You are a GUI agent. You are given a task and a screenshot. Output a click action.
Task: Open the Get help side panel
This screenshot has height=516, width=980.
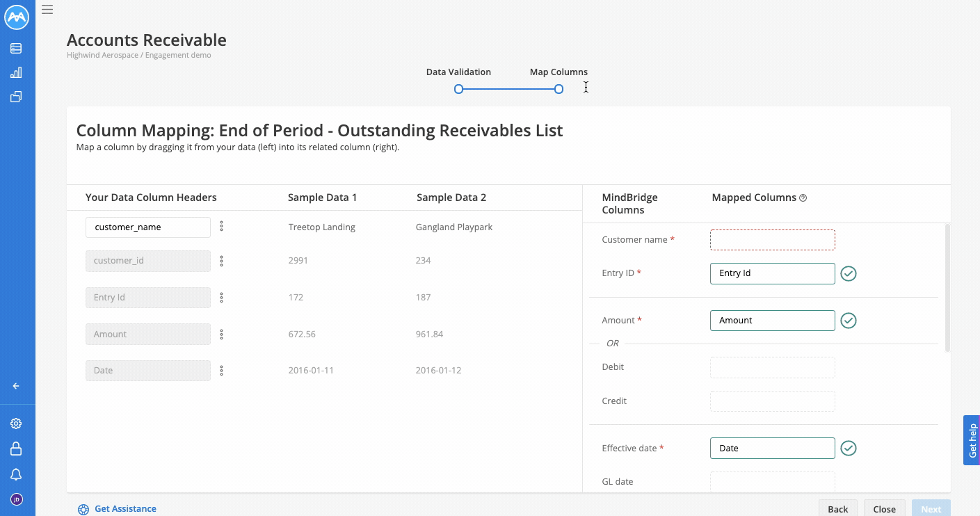click(x=971, y=440)
